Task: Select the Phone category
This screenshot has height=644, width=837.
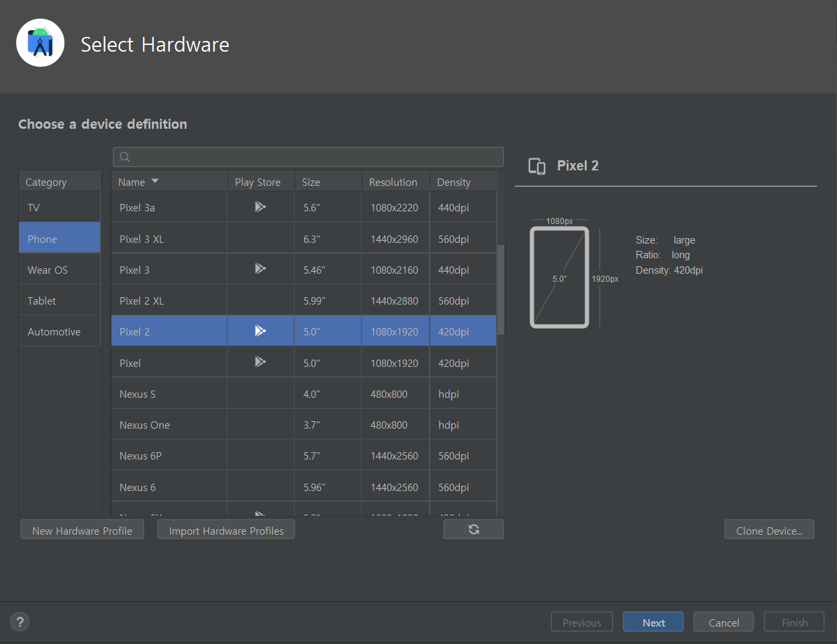Action: pos(60,238)
